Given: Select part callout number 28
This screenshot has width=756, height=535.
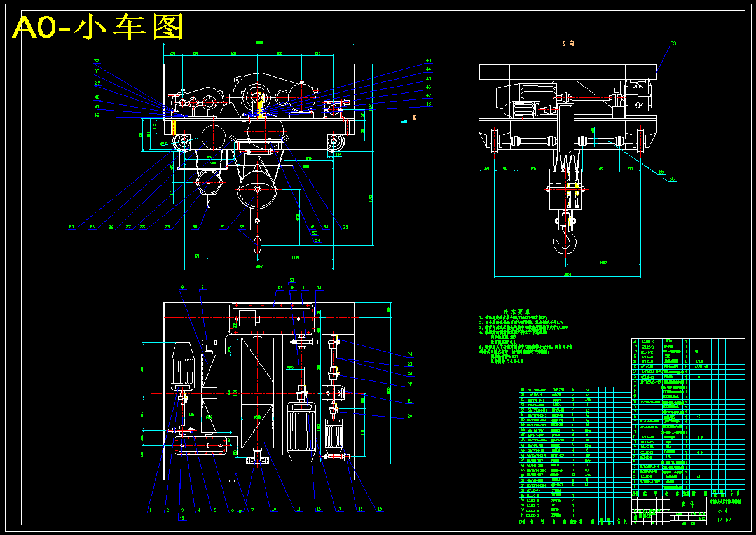Looking at the screenshot, I should (x=142, y=226).
